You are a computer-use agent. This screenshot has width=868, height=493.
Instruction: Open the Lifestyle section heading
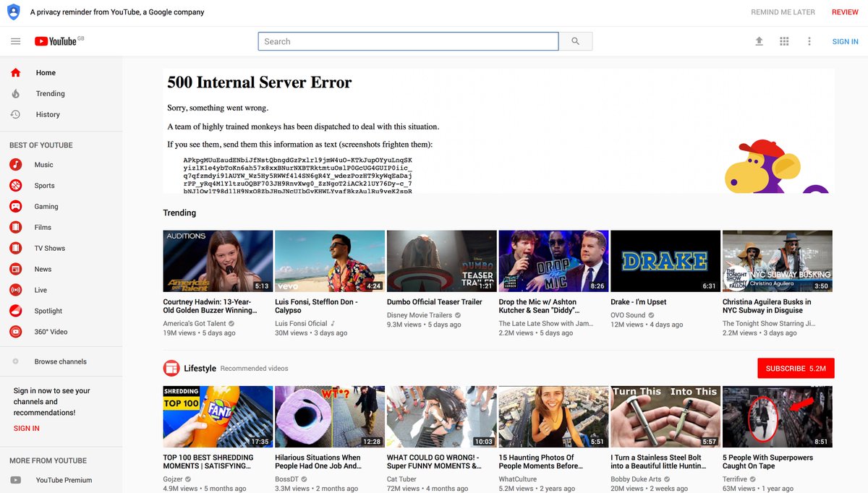pyautogui.click(x=200, y=368)
